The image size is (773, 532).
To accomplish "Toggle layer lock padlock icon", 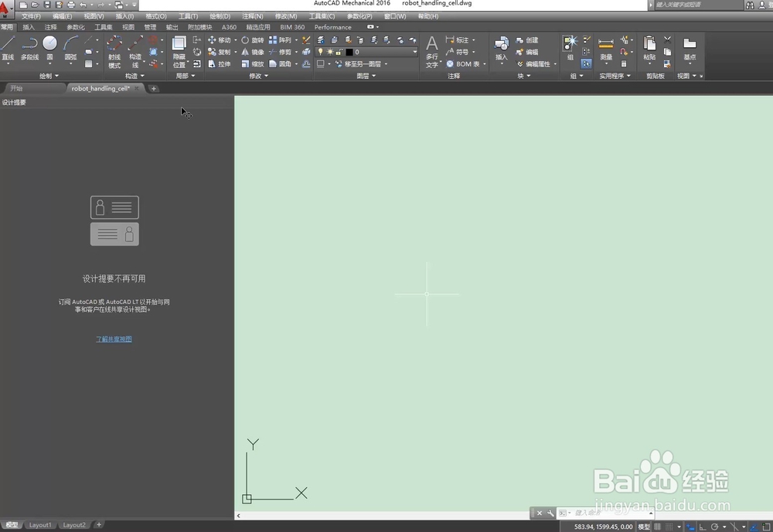I will tap(339, 52).
